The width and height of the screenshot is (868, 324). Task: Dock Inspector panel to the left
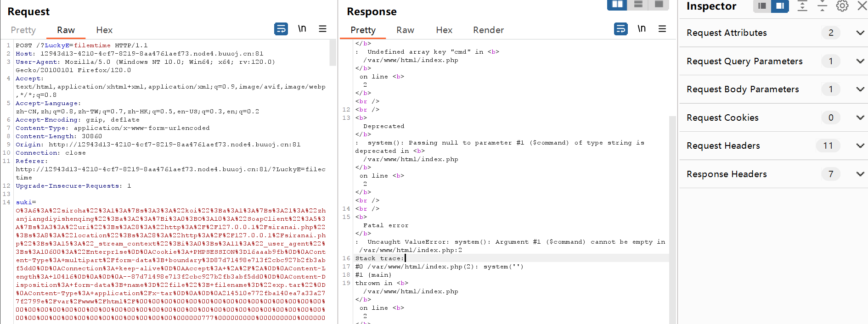click(x=762, y=6)
